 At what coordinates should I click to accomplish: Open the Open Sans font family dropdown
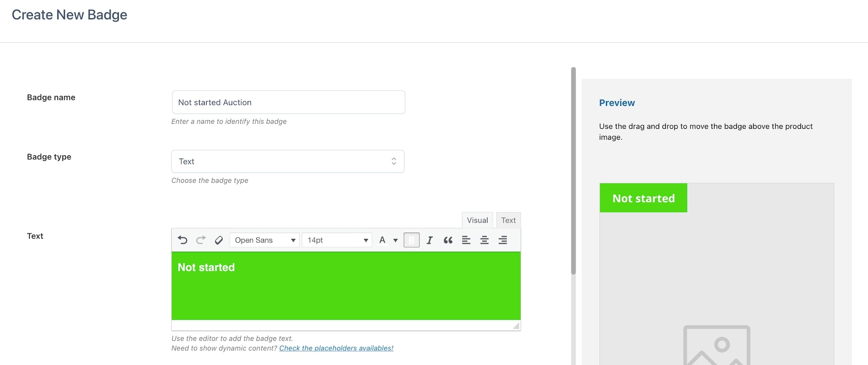(265, 240)
